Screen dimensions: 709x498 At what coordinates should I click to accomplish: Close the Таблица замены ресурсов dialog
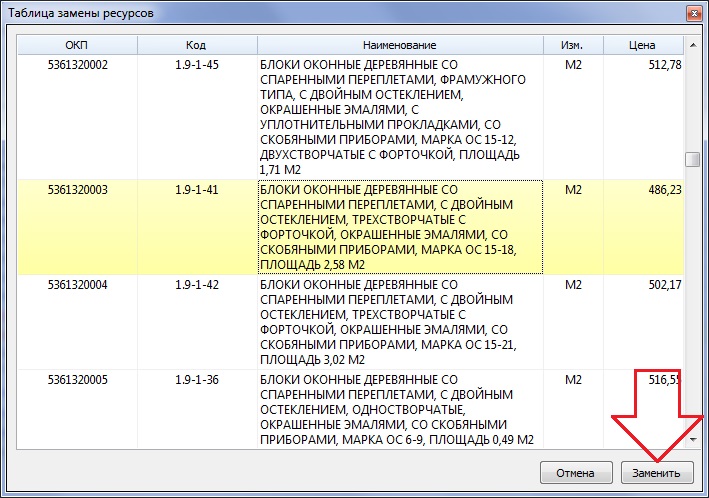(694, 14)
